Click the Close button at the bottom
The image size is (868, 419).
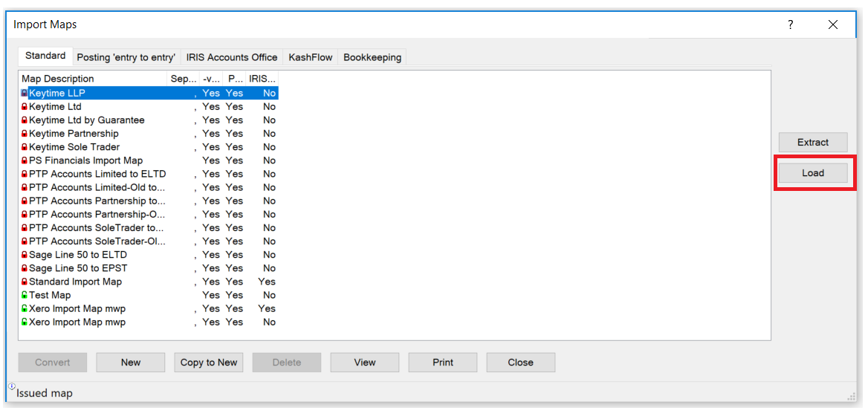tap(521, 363)
